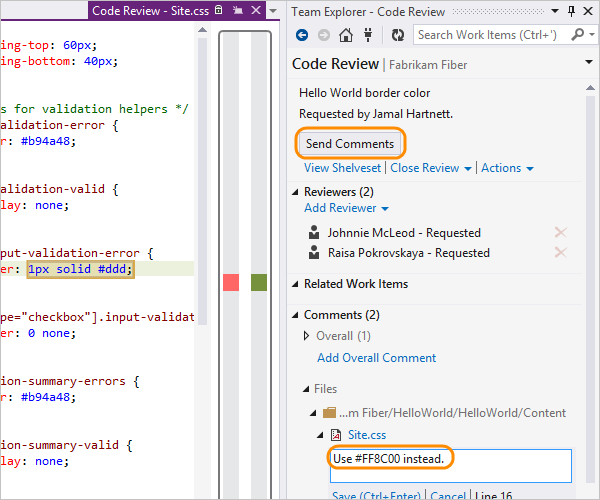The image size is (600, 500).
Task: Open Team Explorer window position menu
Action: pos(555,11)
